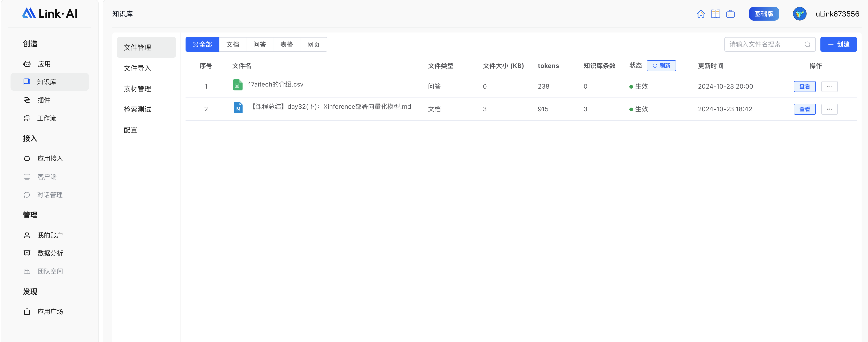Switch to the 问答 filter tab

pyautogui.click(x=259, y=44)
